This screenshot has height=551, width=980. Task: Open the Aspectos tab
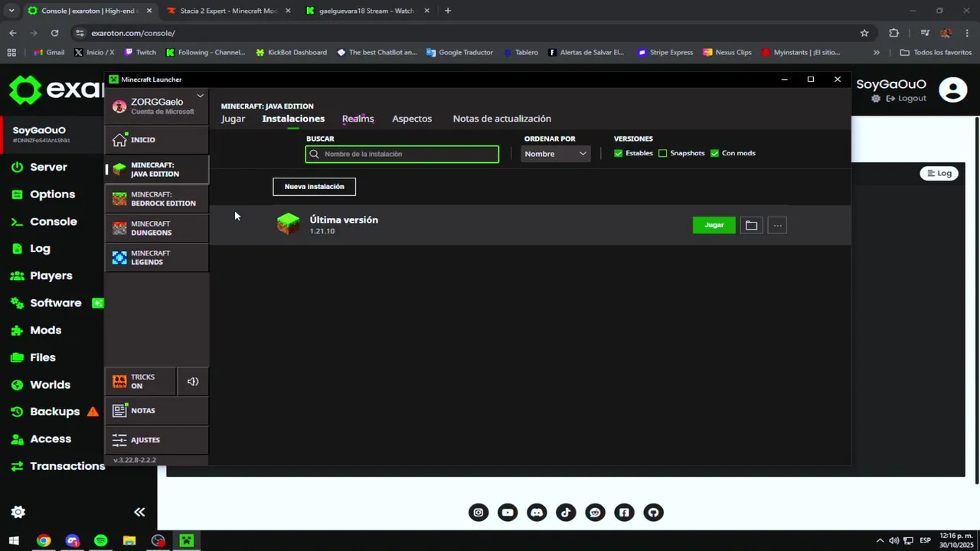tap(412, 119)
